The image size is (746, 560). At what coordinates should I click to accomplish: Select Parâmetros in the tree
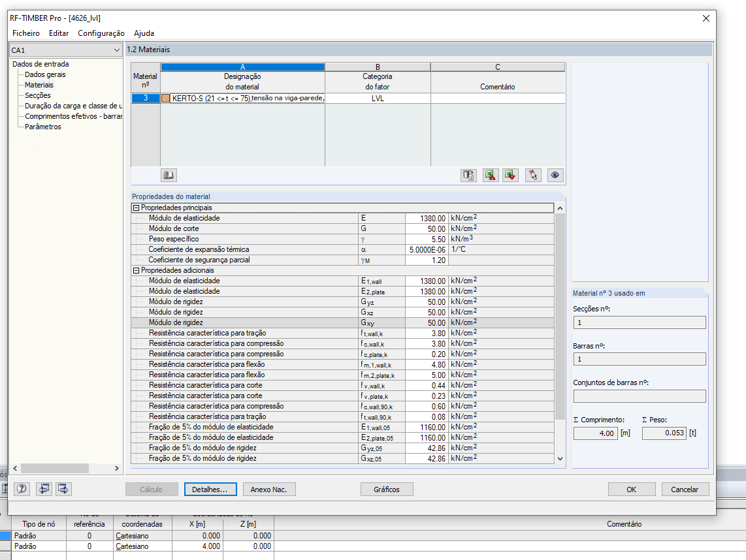tap(43, 127)
